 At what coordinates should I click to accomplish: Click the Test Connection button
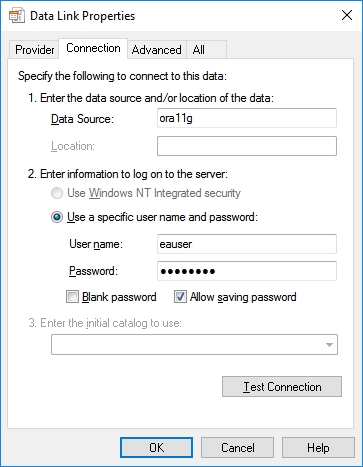[282, 387]
